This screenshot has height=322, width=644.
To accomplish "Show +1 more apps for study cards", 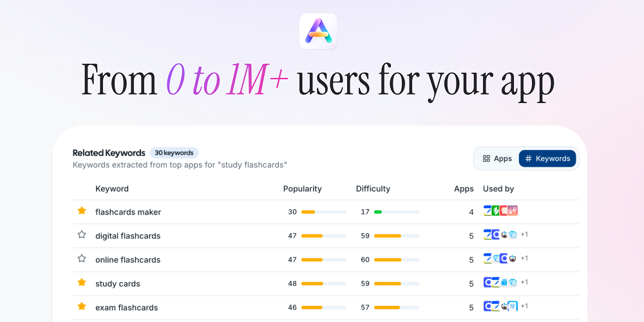I will point(524,282).
